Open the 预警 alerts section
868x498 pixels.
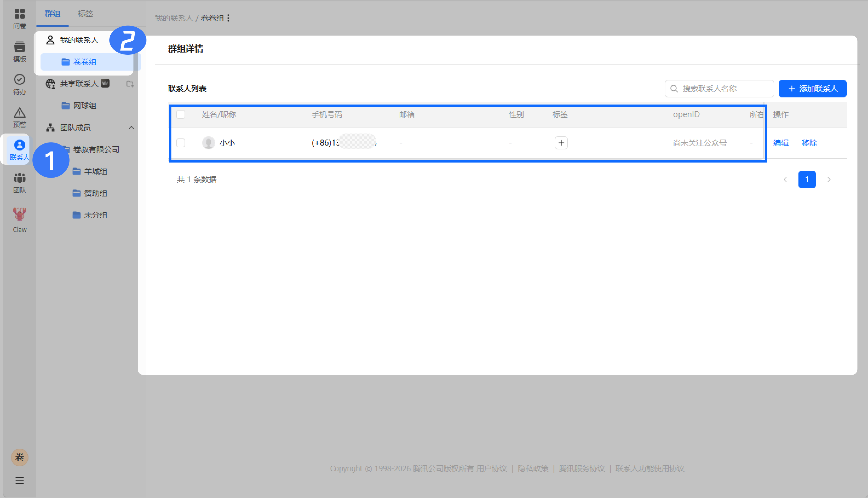(19, 117)
